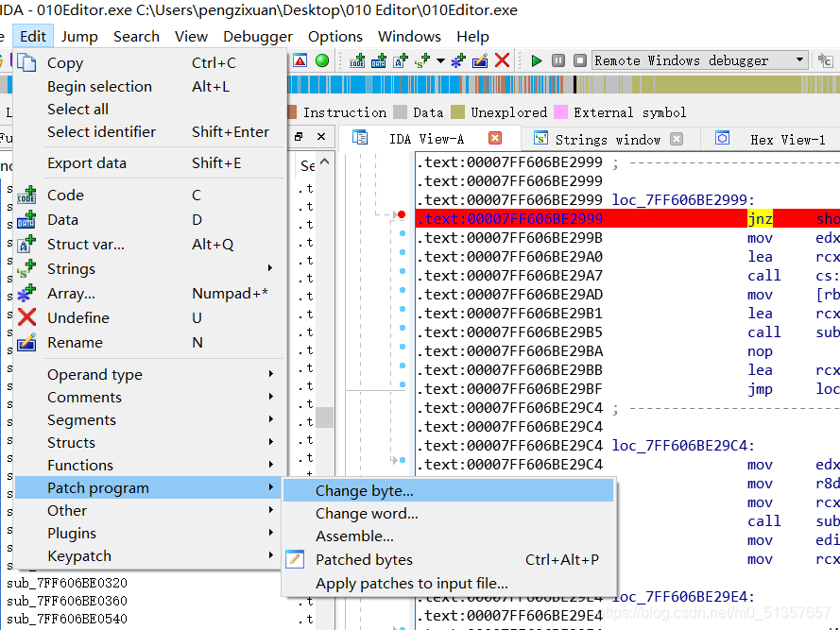This screenshot has height=630, width=840.
Task: Click the red triangle warning toolbar icon
Action: tap(300, 60)
